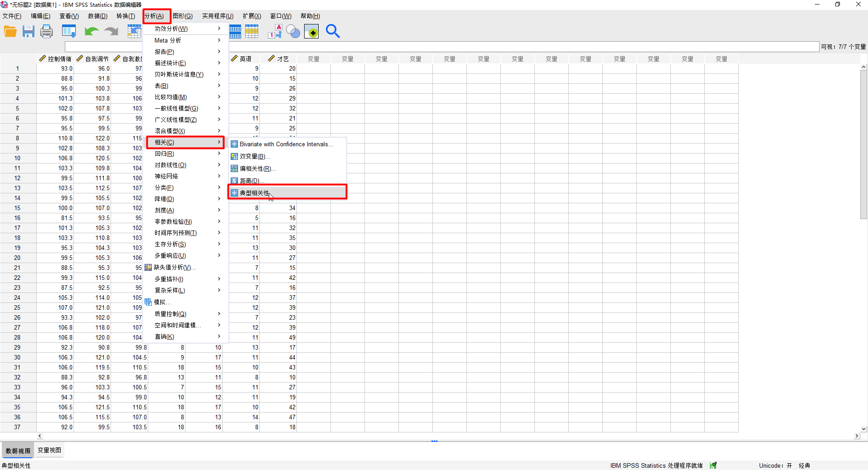Expand the 功效分析(W) submenu
Image resolution: width=868 pixels, height=470 pixels.
coord(185,29)
